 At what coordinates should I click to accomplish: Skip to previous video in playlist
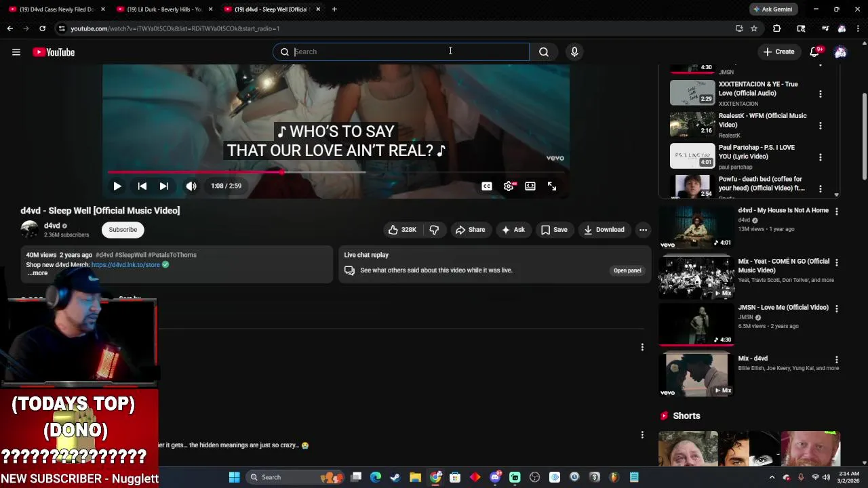point(142,186)
